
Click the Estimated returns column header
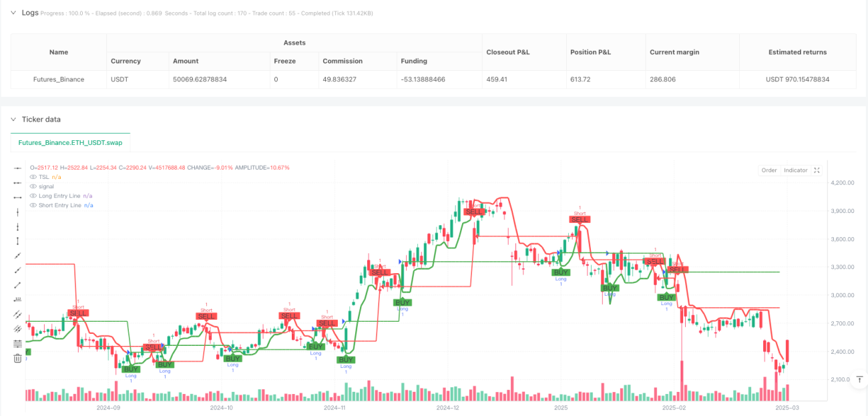[x=798, y=52]
